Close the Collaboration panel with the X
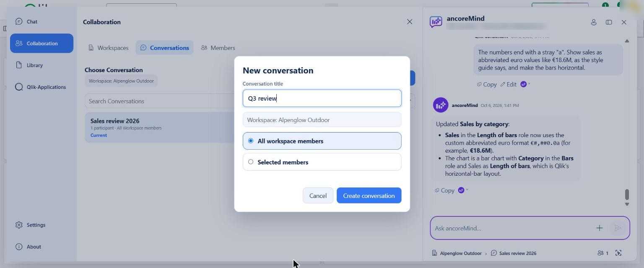Screen dimensions: 644x268 pyautogui.click(x=410, y=22)
